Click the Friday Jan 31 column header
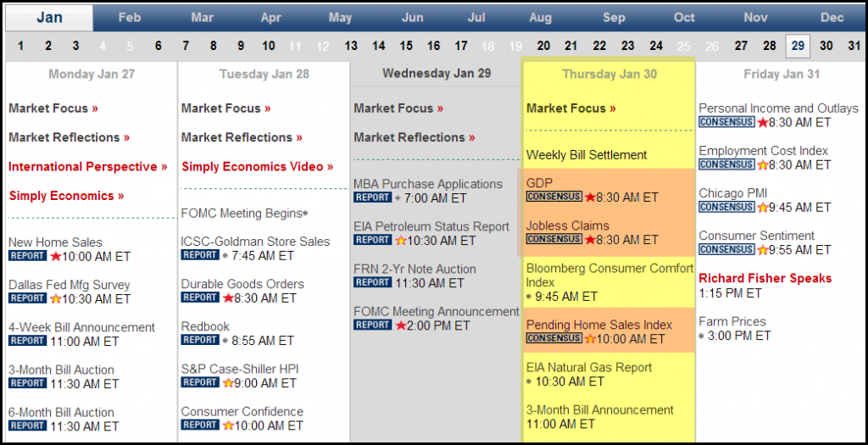 coord(782,75)
